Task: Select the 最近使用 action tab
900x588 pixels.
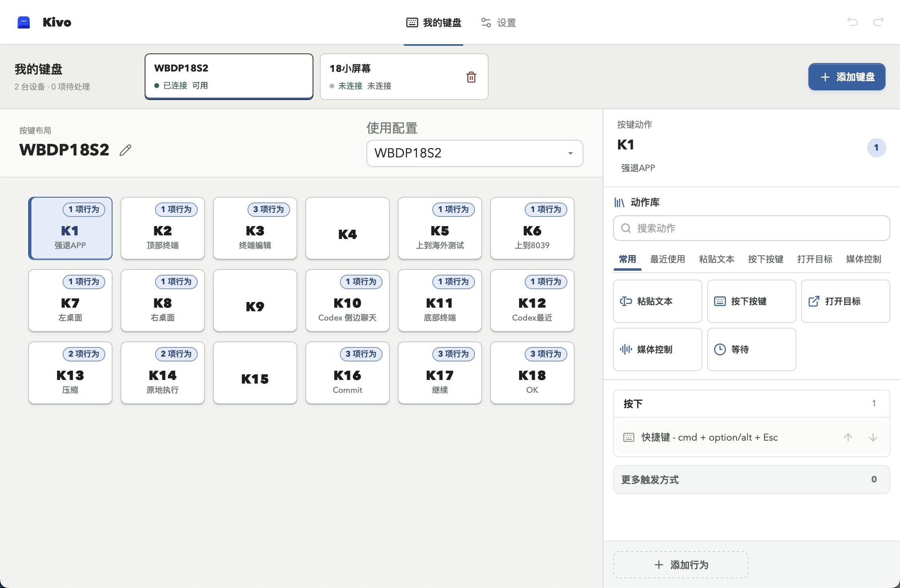Action: pyautogui.click(x=667, y=259)
